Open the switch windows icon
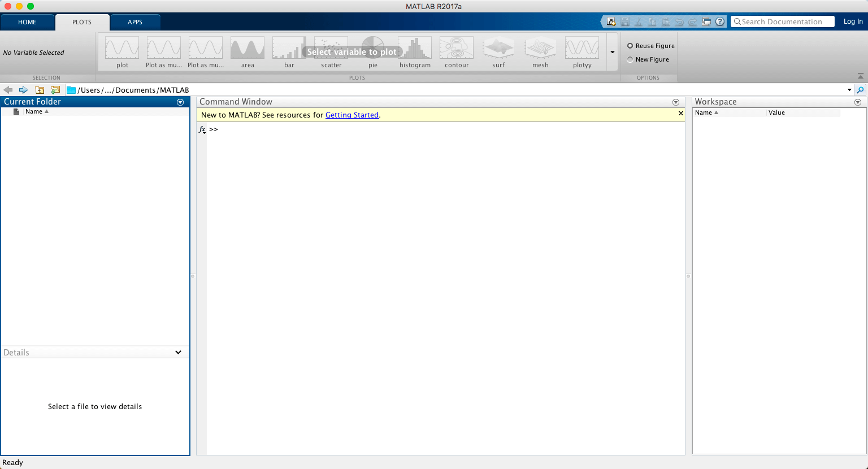The width and height of the screenshot is (868, 469). [x=706, y=21]
